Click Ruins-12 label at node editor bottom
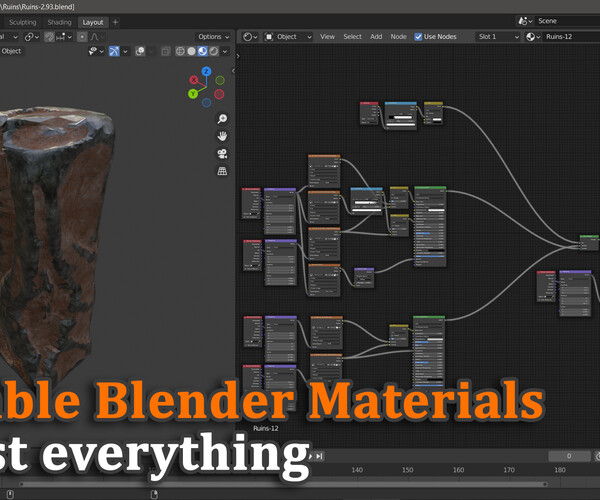 coord(266,428)
